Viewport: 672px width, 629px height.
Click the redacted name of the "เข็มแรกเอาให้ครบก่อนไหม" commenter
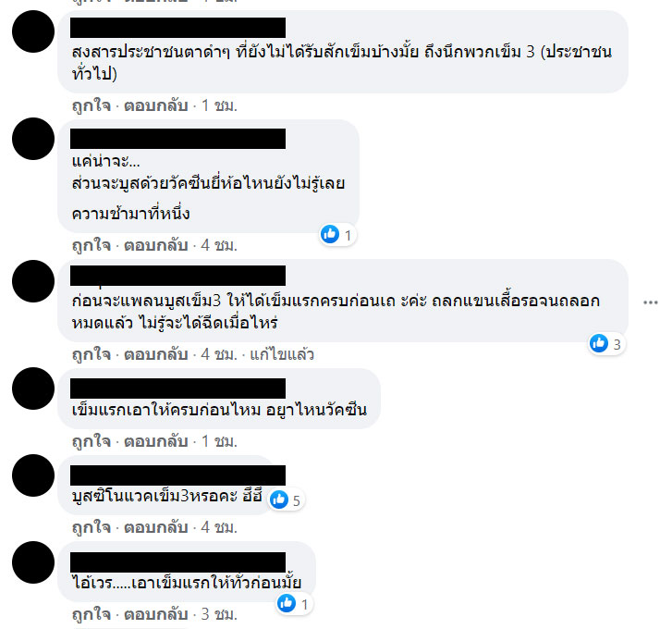177,388
